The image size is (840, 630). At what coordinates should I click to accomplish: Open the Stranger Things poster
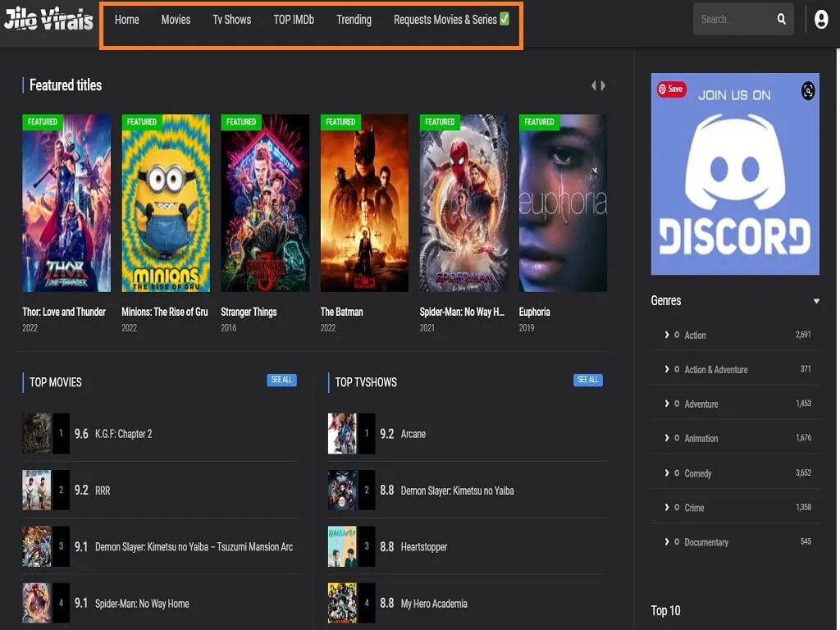(265, 203)
